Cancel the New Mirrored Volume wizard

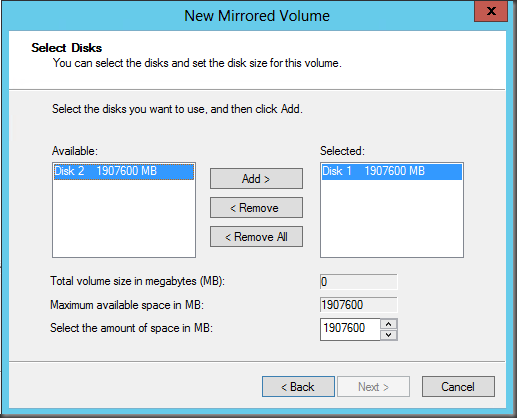tap(458, 387)
